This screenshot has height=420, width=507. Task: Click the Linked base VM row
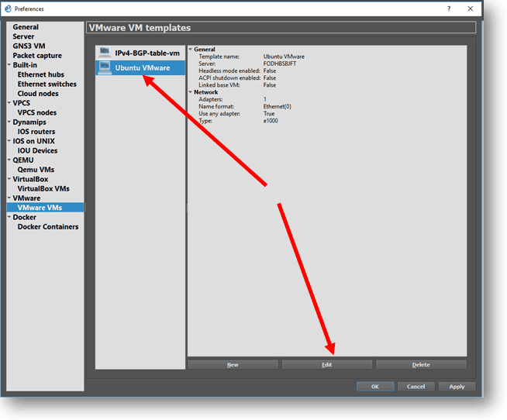pos(237,85)
